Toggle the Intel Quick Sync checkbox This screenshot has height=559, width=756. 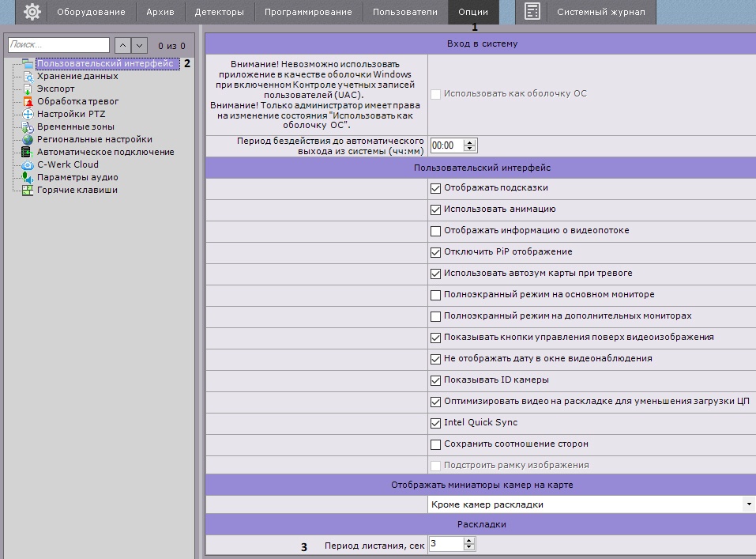click(435, 423)
